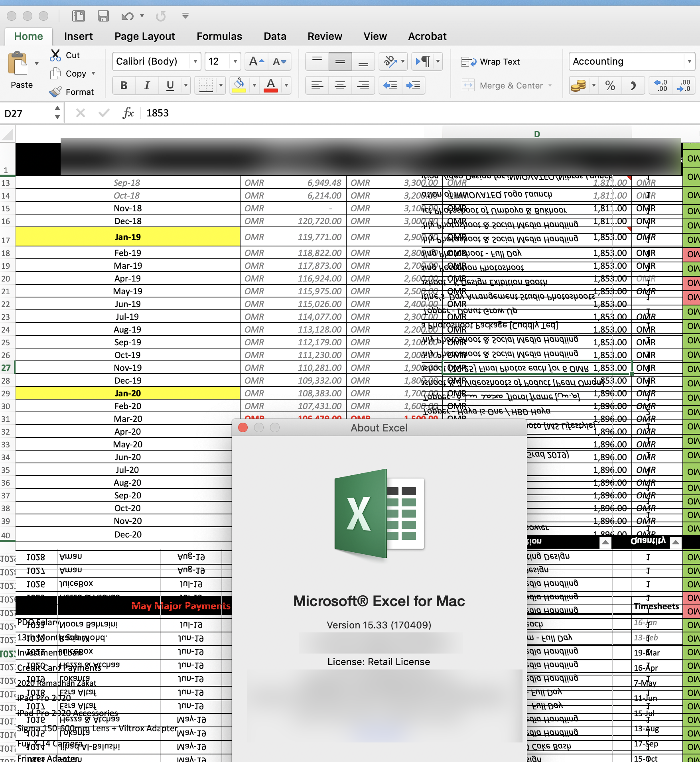Align cell text to the right
The height and width of the screenshot is (762, 700).
363,85
